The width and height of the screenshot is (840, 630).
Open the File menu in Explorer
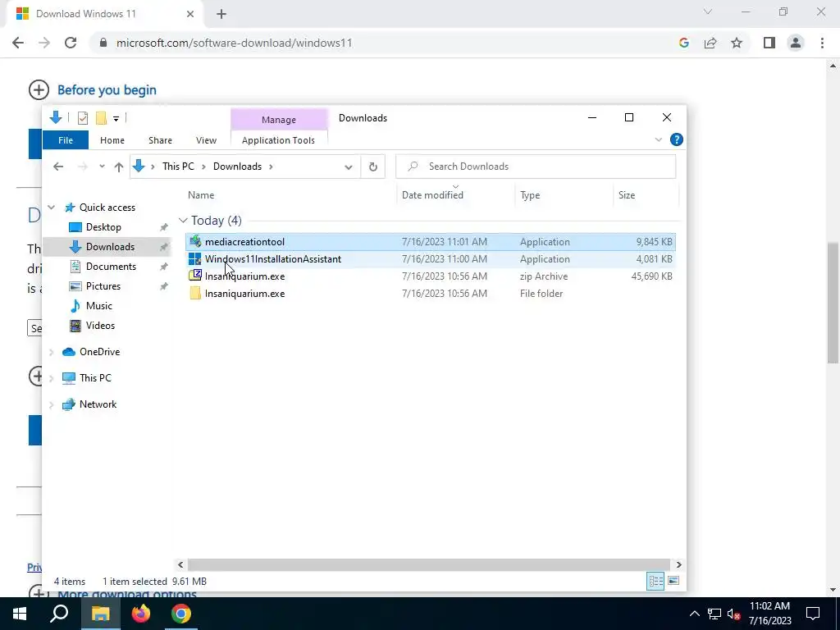(x=66, y=140)
